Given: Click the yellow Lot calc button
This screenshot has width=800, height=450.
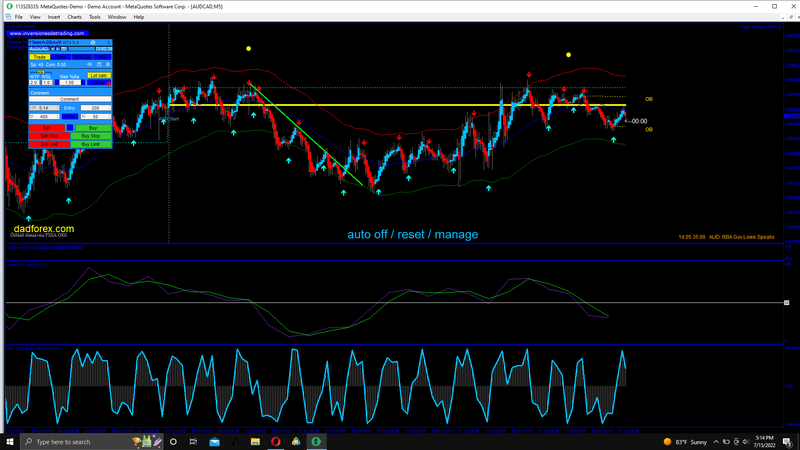Looking at the screenshot, I should [99, 76].
